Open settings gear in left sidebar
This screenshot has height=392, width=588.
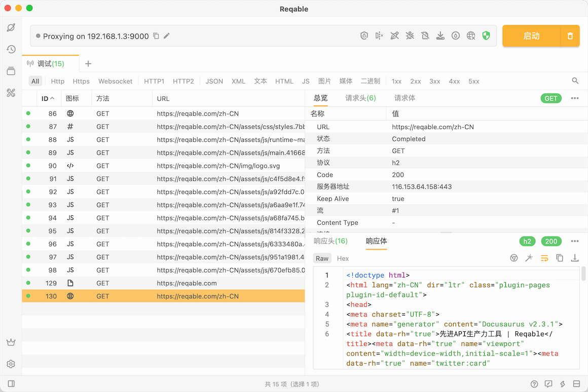click(11, 364)
